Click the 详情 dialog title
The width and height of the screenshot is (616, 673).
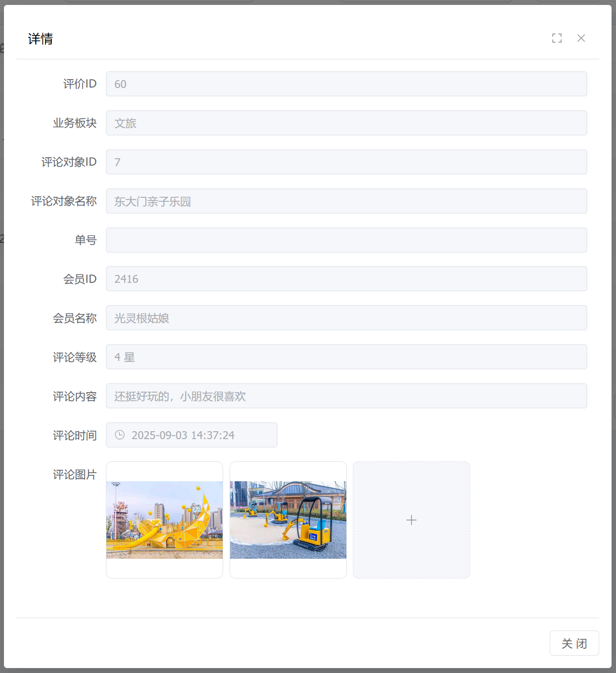pos(41,39)
